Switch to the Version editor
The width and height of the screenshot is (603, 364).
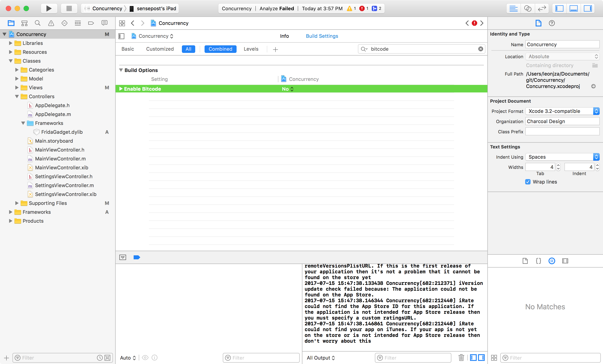(542, 8)
